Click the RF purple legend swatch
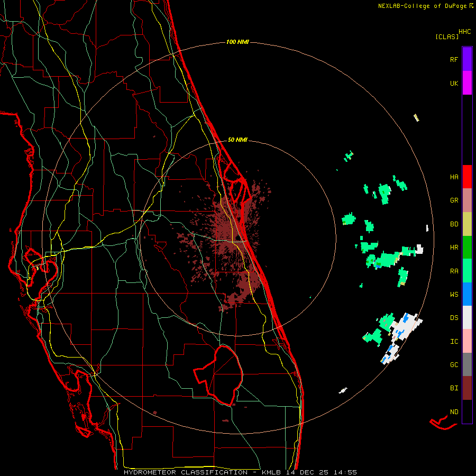Viewport: 476px width, 476px height. click(467, 59)
